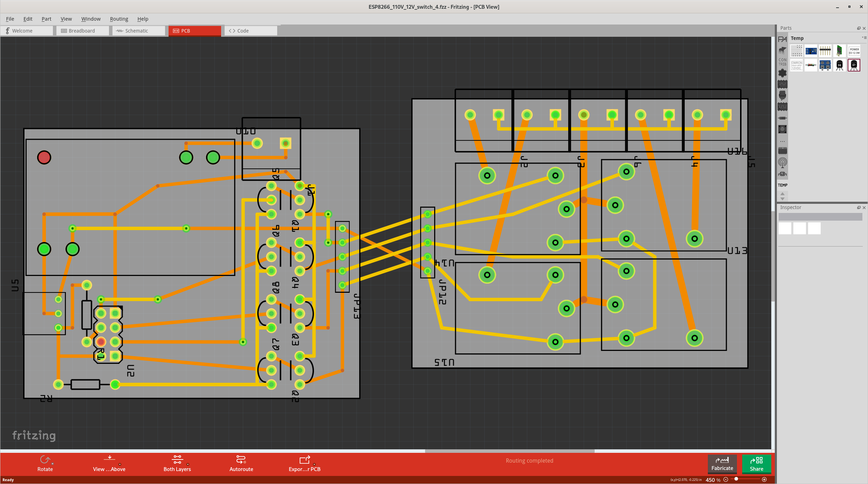The width and height of the screenshot is (868, 484).
Task: Open the antenna-icon parts bin
Action: (782, 163)
